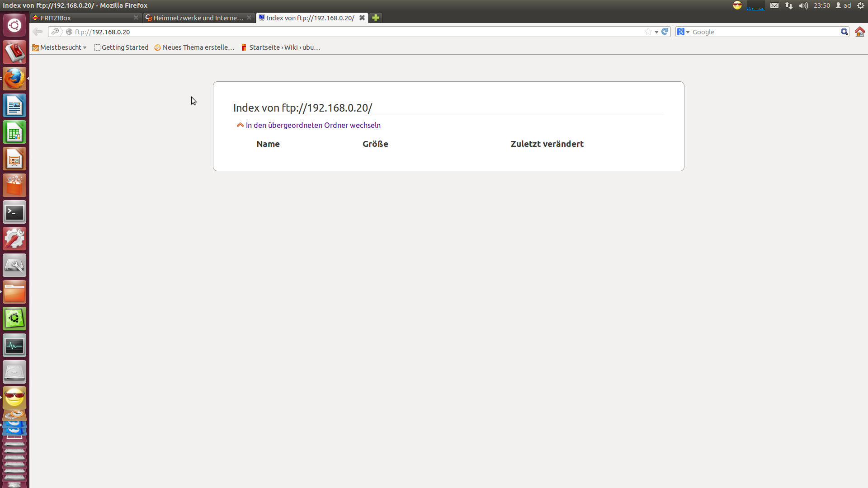Viewport: 868px width, 488px height.
Task: Bookmark this page with star icon
Action: pyautogui.click(x=648, y=32)
